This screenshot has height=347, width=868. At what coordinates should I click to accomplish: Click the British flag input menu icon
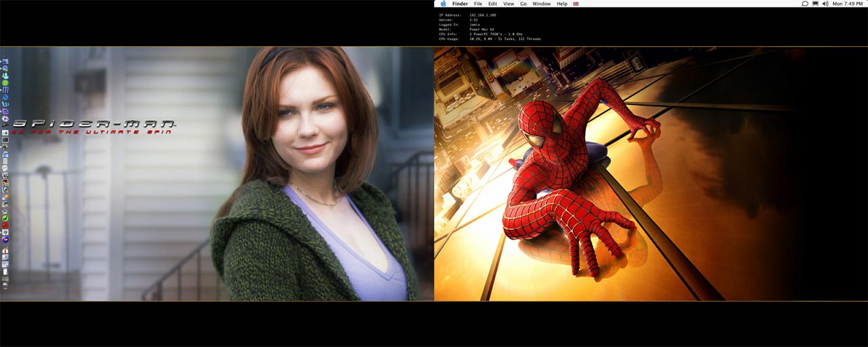[x=576, y=3]
